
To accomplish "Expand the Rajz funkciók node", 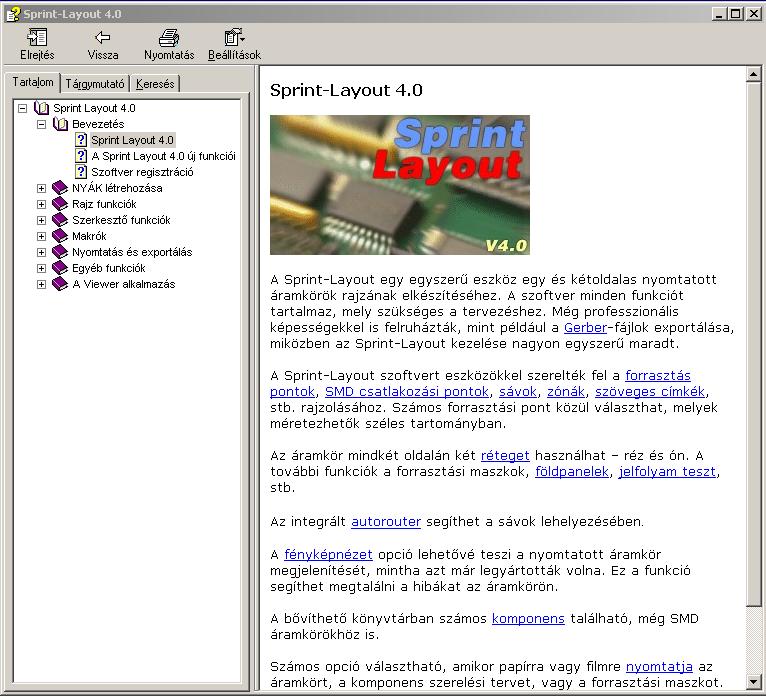I will pos(42,205).
